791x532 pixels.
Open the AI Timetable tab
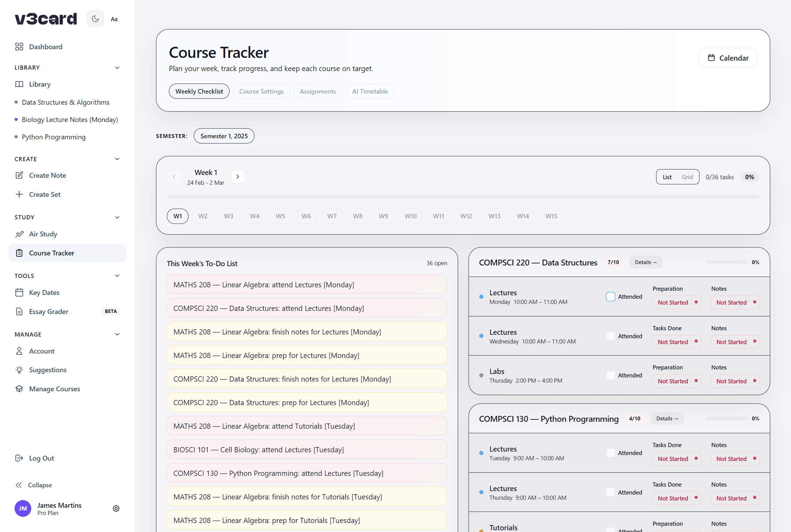(370, 91)
